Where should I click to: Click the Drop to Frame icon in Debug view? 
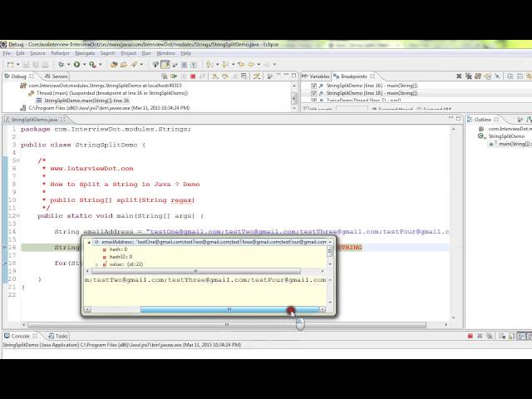pos(244,76)
